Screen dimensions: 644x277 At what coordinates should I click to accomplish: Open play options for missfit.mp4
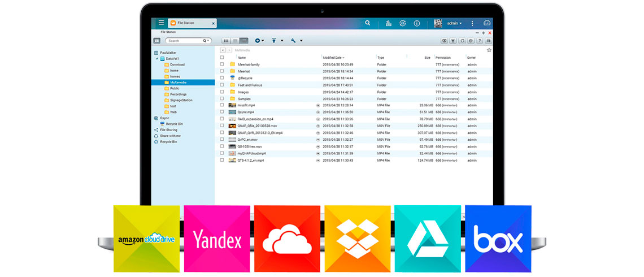pos(318,105)
